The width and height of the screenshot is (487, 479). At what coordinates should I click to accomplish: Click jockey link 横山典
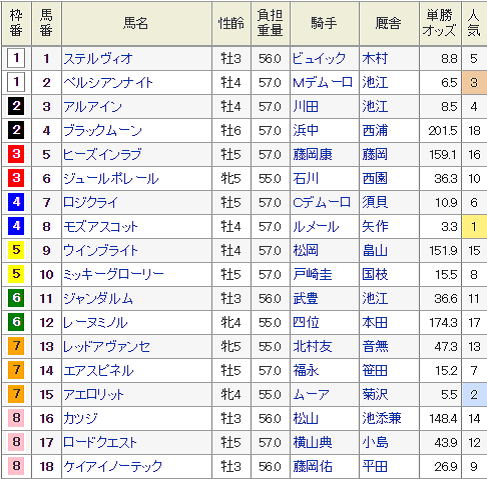pos(312,443)
